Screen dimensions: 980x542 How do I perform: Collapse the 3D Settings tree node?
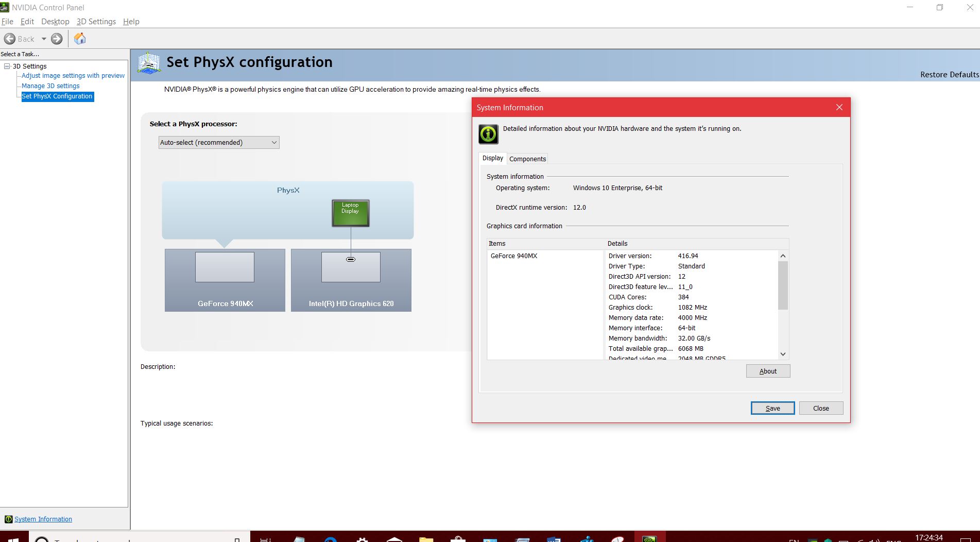tap(7, 66)
